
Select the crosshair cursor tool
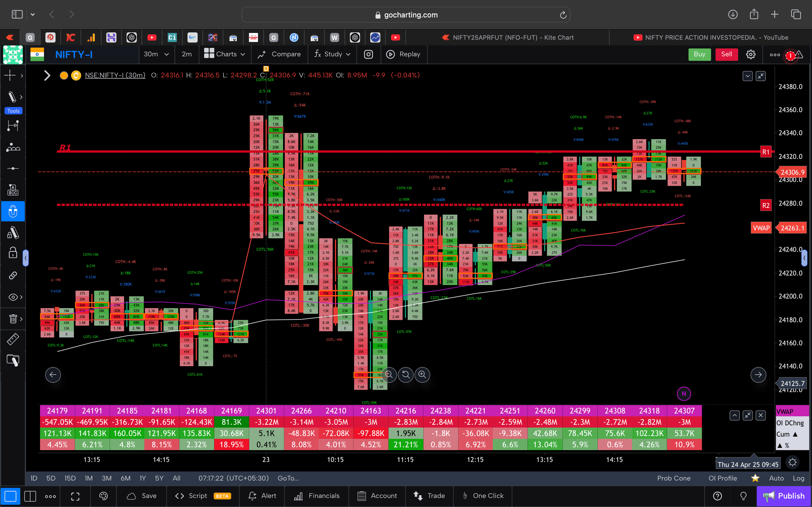[10, 75]
